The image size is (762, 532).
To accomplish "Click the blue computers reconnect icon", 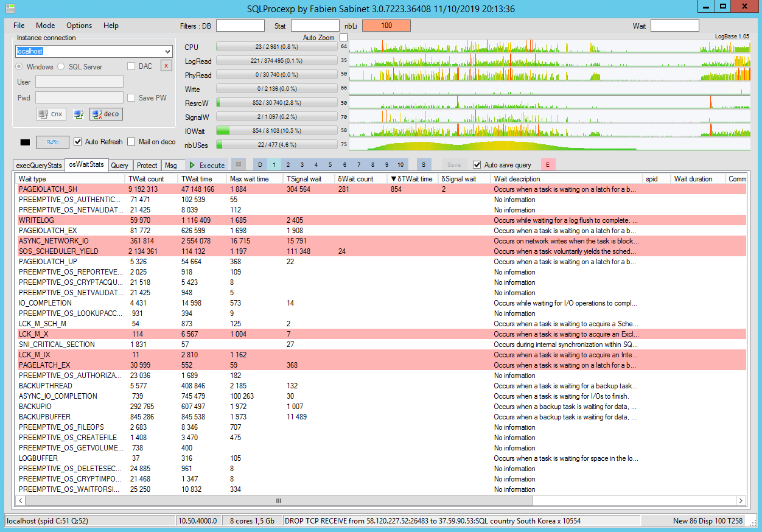I will 78,114.
